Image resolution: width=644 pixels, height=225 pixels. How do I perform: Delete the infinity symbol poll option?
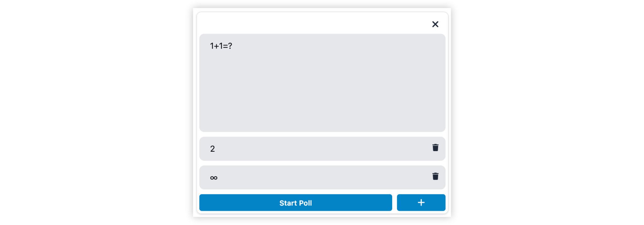click(435, 176)
